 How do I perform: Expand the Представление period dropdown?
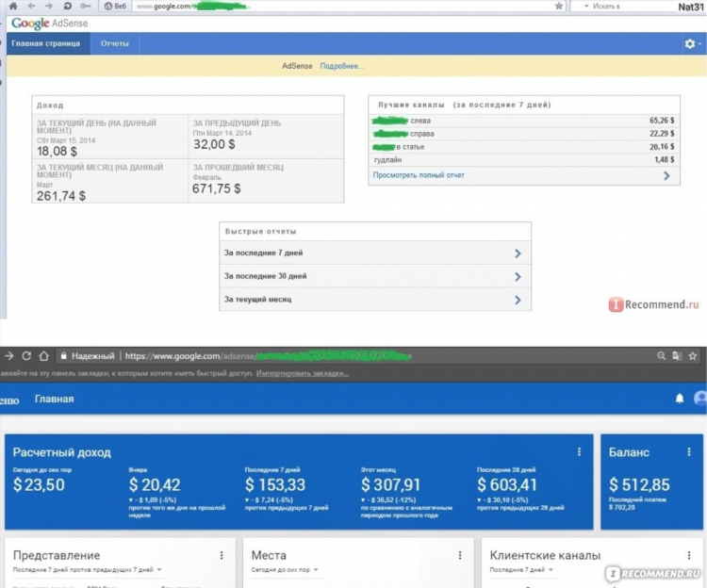(x=87, y=570)
